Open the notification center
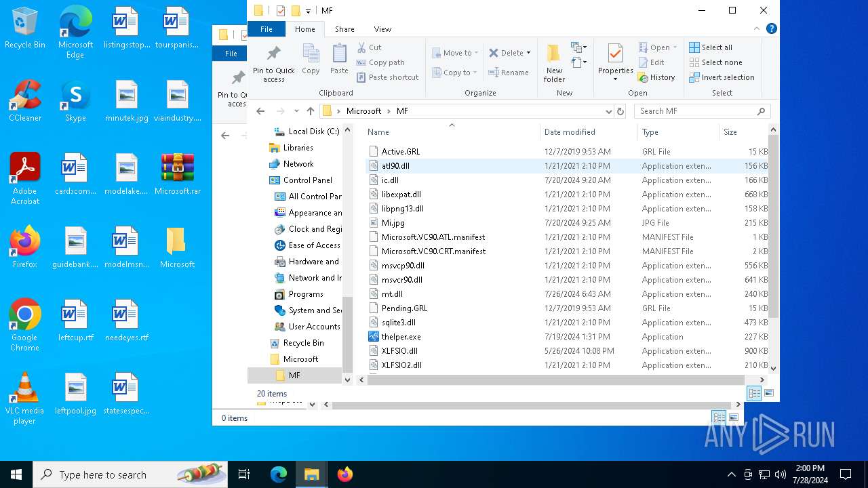This screenshot has width=868, height=488. pyautogui.click(x=846, y=474)
